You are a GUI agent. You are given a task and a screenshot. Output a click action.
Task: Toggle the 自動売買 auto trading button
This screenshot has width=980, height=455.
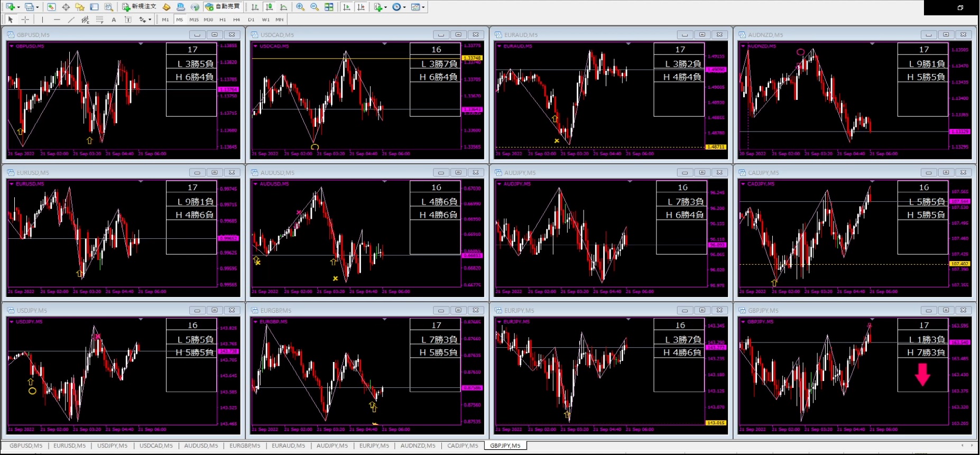tap(223, 7)
